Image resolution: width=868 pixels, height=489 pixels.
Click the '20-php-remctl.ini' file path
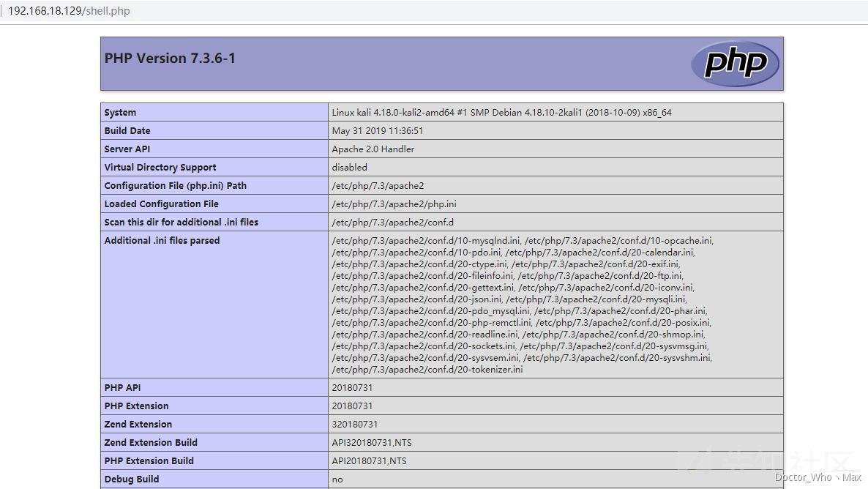[431, 322]
